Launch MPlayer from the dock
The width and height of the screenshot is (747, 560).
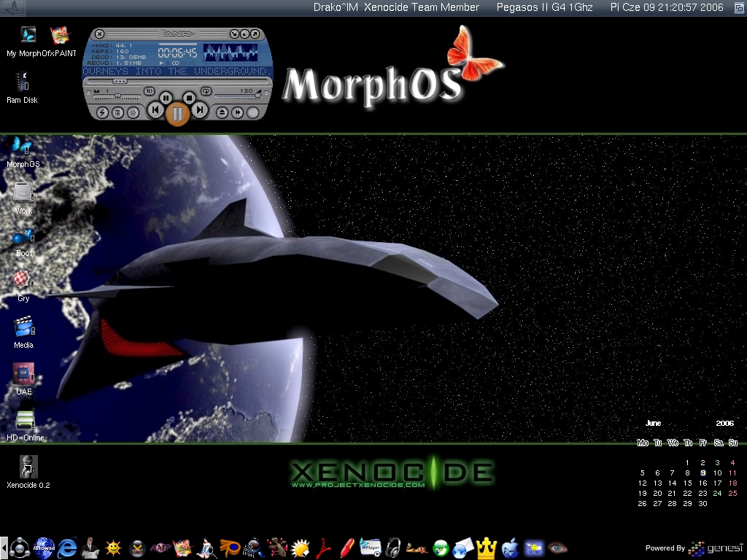[x=370, y=548]
